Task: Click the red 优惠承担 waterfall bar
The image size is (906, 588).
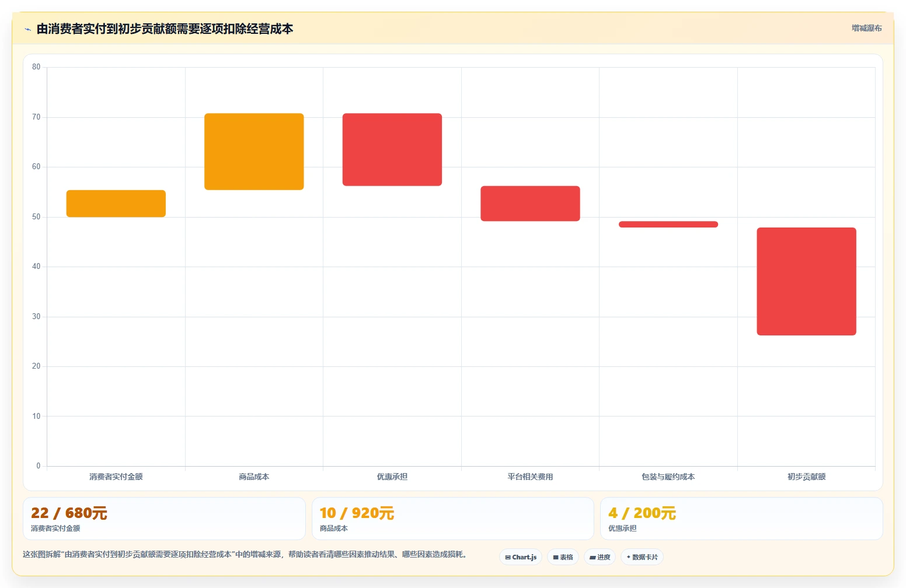Action: [392, 149]
